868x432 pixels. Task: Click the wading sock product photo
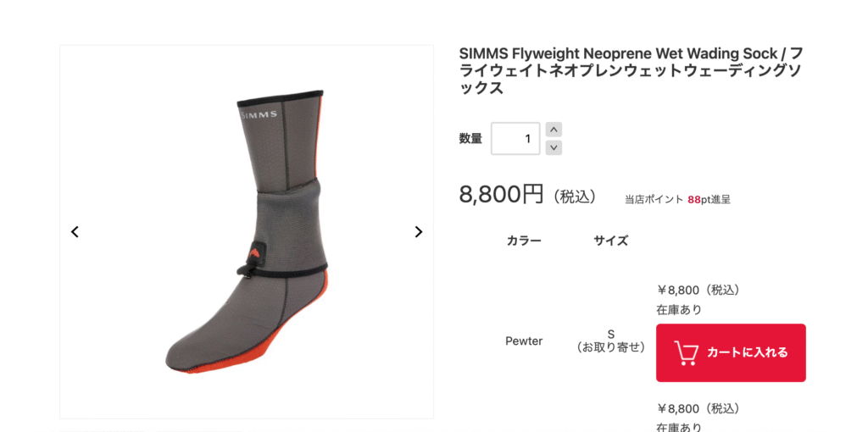[x=247, y=232]
